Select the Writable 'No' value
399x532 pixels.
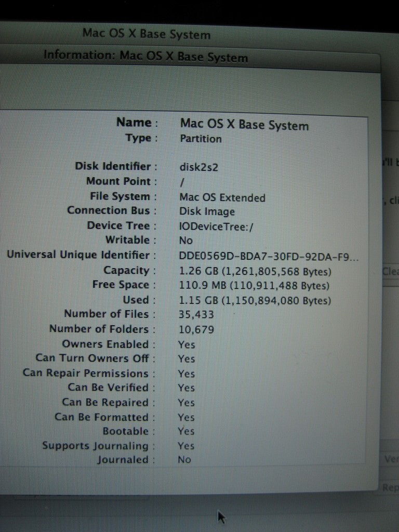click(x=185, y=241)
